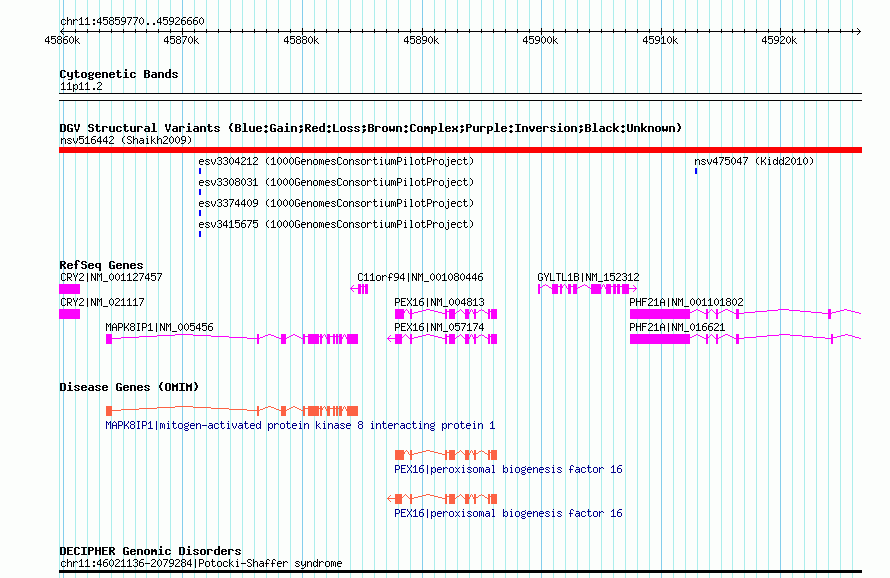The width and height of the screenshot is (890, 578).
Task: Click the orange MAPK8IP1 OMIM gene glyph
Action: point(232,411)
